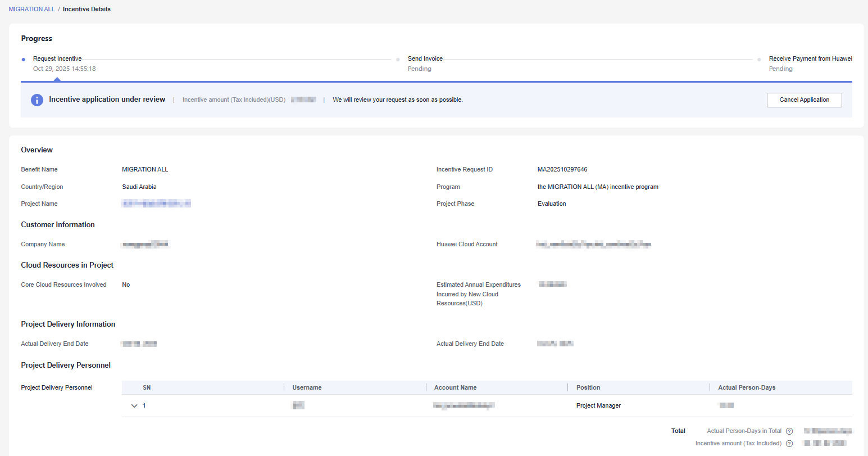Click the Project Manager position cell
The height and width of the screenshot is (456, 868).
(x=598, y=405)
